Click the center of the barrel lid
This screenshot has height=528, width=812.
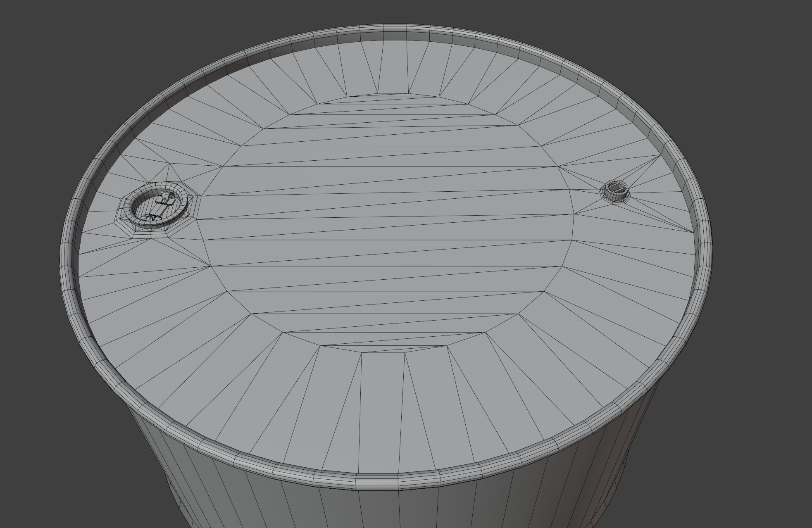click(388, 223)
